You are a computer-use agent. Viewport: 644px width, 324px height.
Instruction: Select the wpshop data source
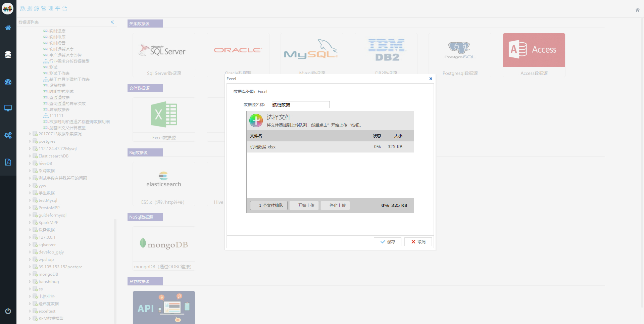pos(46,260)
